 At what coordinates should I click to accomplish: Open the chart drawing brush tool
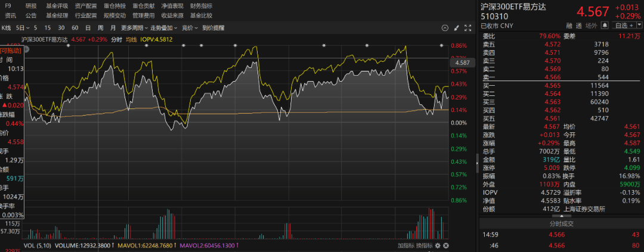(457, 28)
